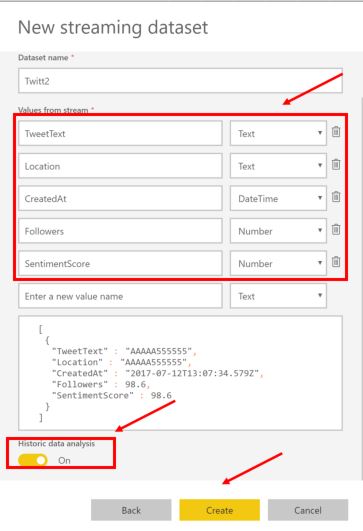The height and width of the screenshot is (531, 363).
Task: Change CreatedAt DateTime type dropdown
Action: pyautogui.click(x=278, y=198)
